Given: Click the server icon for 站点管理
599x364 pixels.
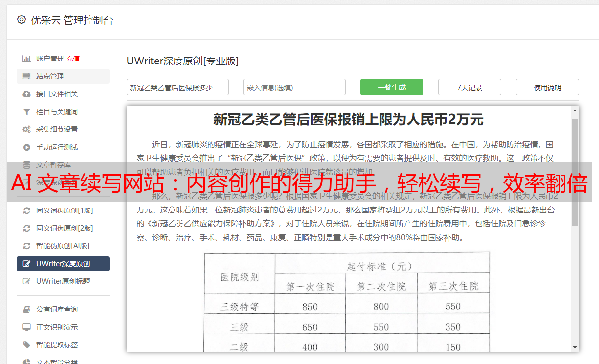Looking at the screenshot, I should [x=27, y=76].
